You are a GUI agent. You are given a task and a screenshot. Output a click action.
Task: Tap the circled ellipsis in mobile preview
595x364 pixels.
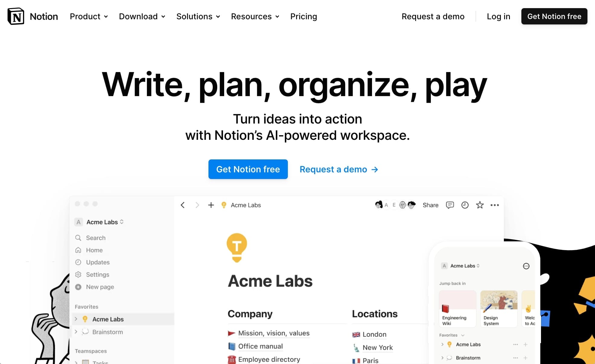pyautogui.click(x=526, y=266)
